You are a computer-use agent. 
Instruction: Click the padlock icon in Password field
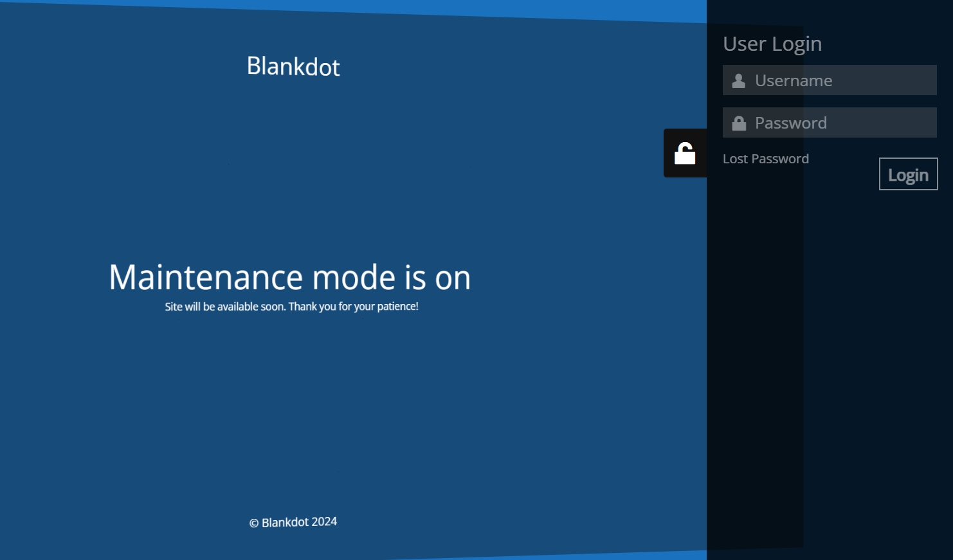(739, 123)
